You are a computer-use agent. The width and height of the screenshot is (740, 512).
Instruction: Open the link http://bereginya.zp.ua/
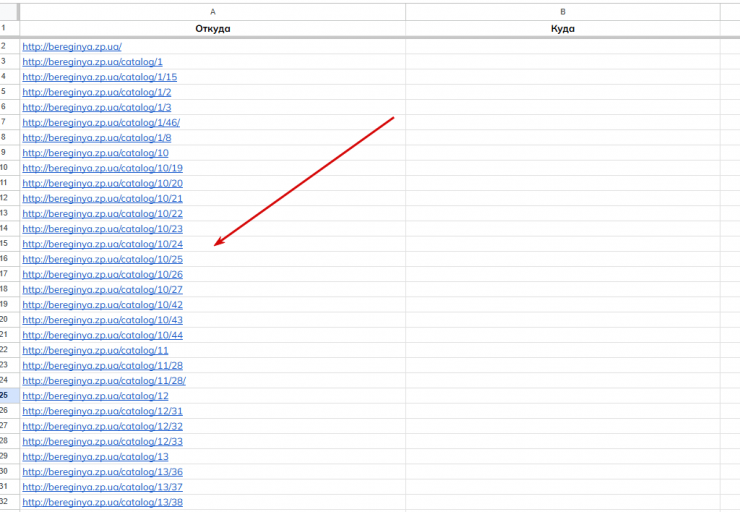click(x=72, y=47)
